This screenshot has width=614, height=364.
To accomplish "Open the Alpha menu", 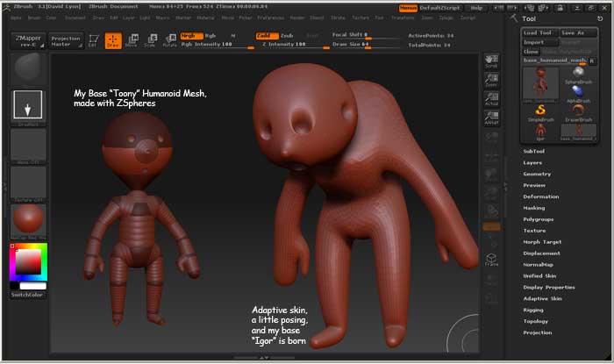I will click(x=16, y=18).
